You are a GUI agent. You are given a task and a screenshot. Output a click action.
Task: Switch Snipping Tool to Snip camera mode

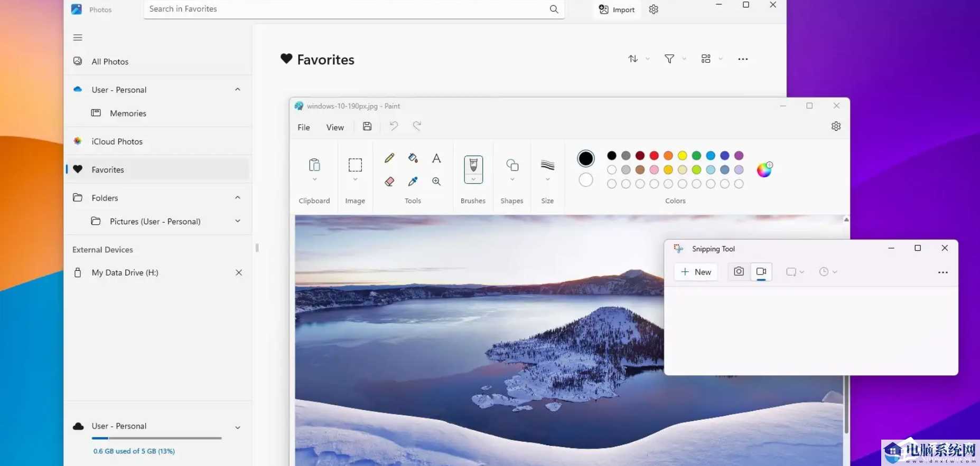point(739,271)
